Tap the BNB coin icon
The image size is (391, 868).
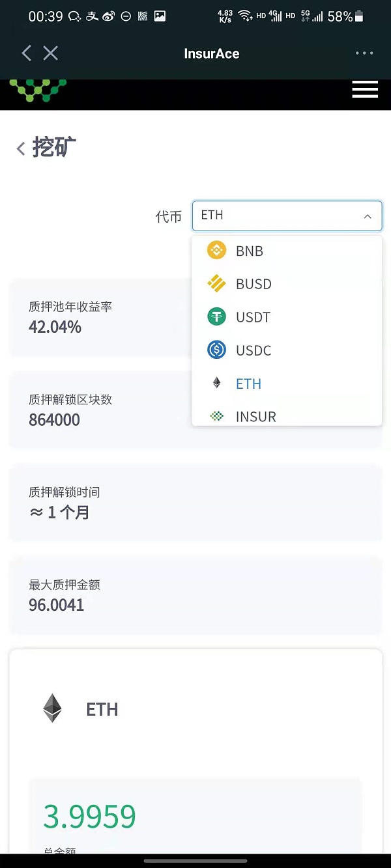point(216,251)
